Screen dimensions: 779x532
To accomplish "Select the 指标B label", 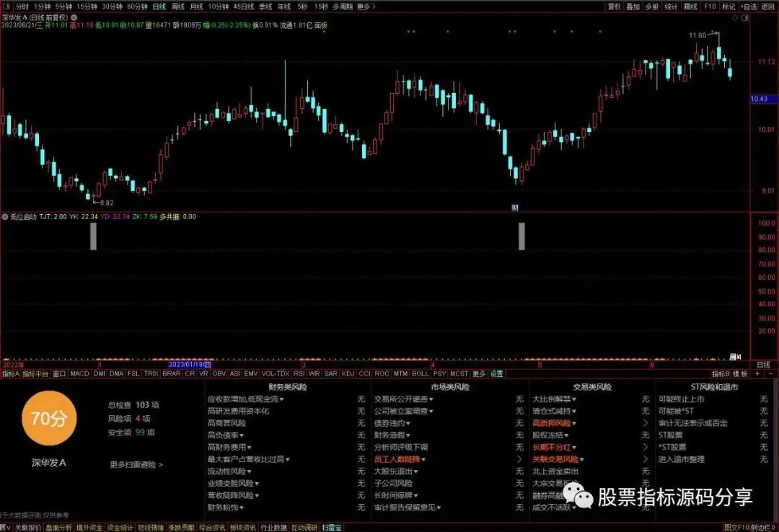I will click(721, 373).
